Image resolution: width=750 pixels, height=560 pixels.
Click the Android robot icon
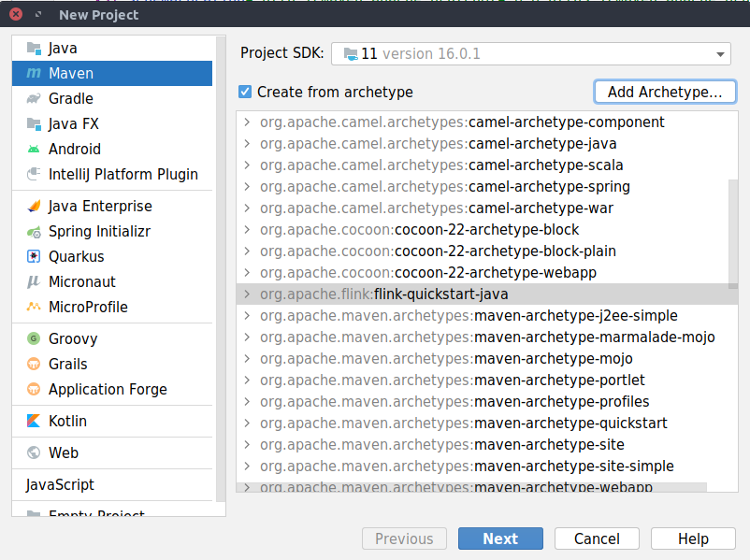point(34,150)
